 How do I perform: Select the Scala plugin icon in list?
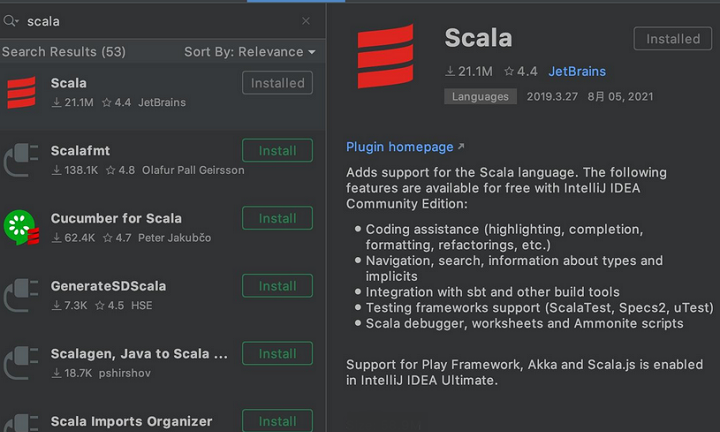point(21,92)
